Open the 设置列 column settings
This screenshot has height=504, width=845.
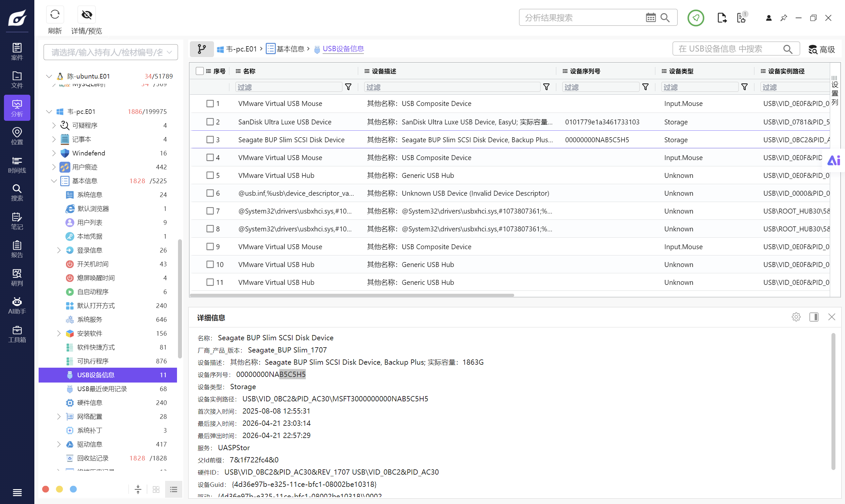click(835, 90)
